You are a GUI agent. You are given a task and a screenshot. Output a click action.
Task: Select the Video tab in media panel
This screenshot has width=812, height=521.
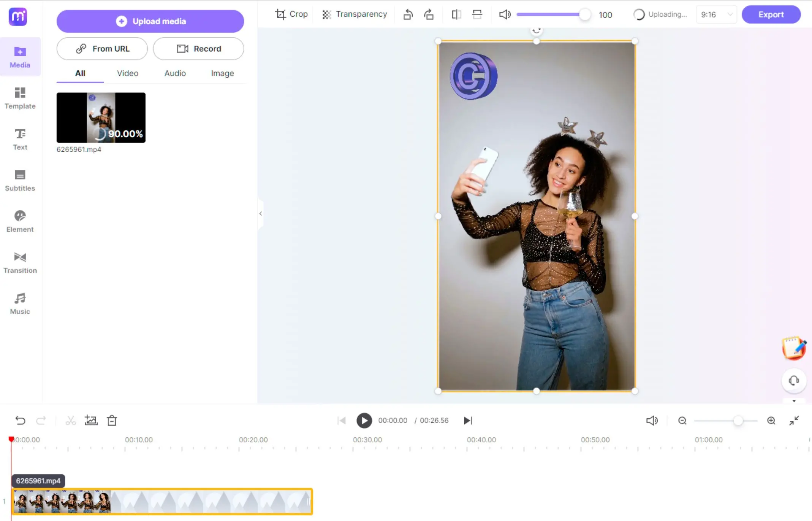click(127, 73)
